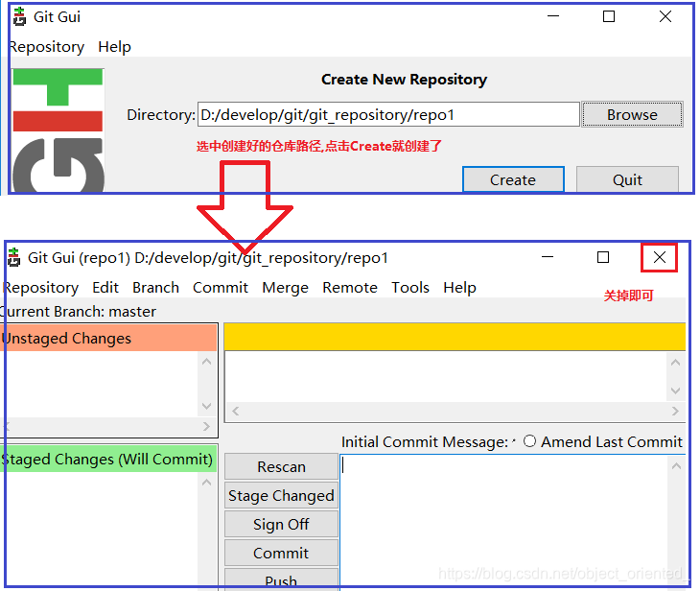Viewport: 700px width, 591px height.
Task: Click the yellow diff header bar
Action: tap(455, 337)
